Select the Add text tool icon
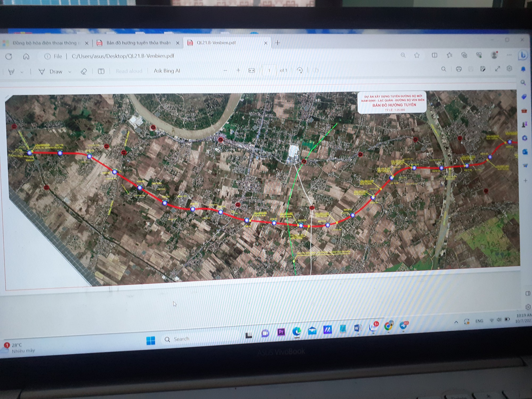The width and height of the screenshot is (532, 399). (x=101, y=71)
